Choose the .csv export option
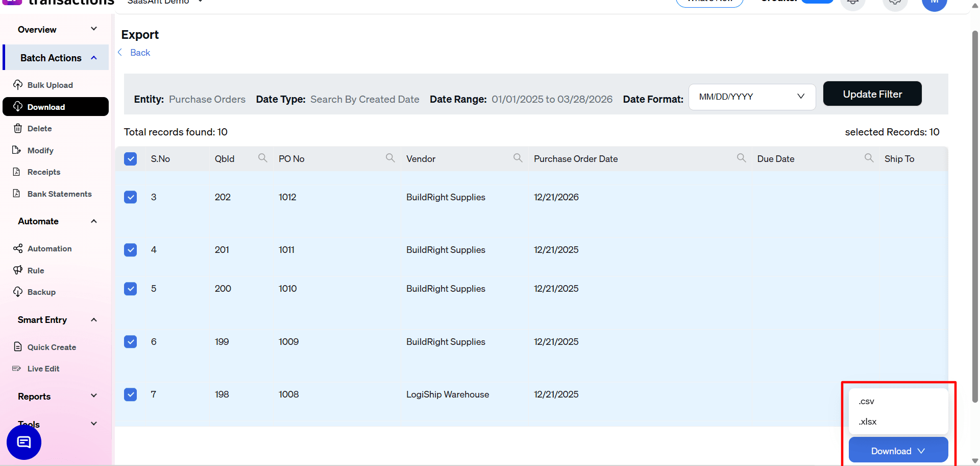980x466 pixels. click(x=866, y=401)
